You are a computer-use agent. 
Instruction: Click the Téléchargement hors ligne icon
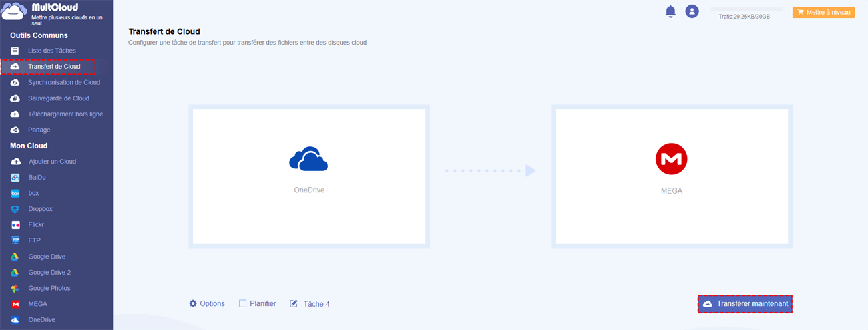15,114
